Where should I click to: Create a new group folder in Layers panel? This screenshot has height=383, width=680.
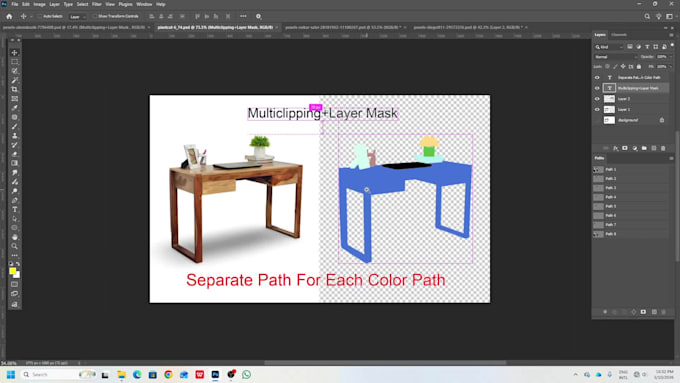[644, 148]
